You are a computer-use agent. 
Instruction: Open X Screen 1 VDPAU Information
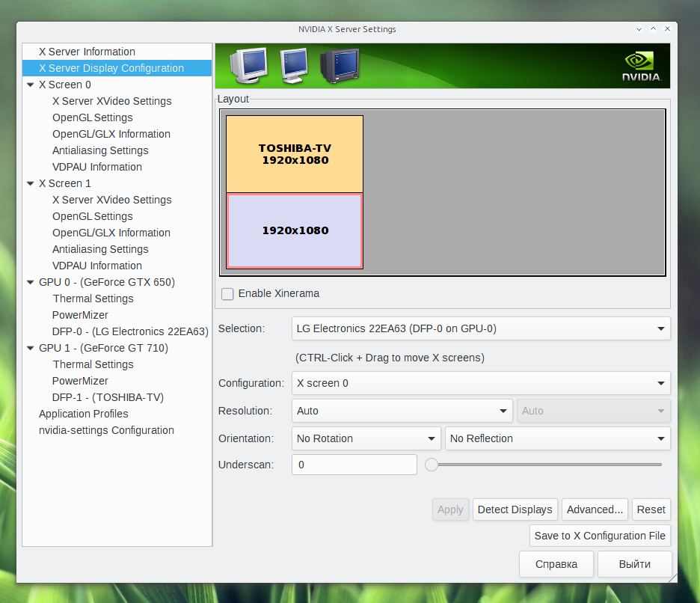[117, 266]
